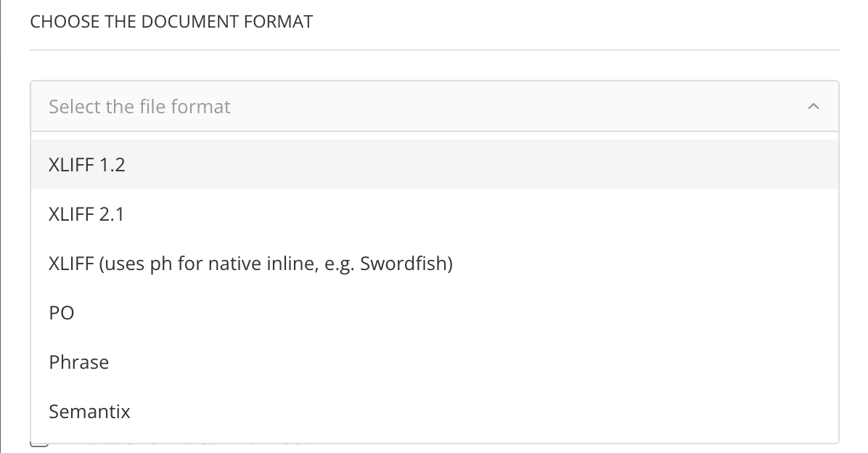Click the gettext PO list entry
The height and width of the screenshot is (453, 868).
(62, 312)
